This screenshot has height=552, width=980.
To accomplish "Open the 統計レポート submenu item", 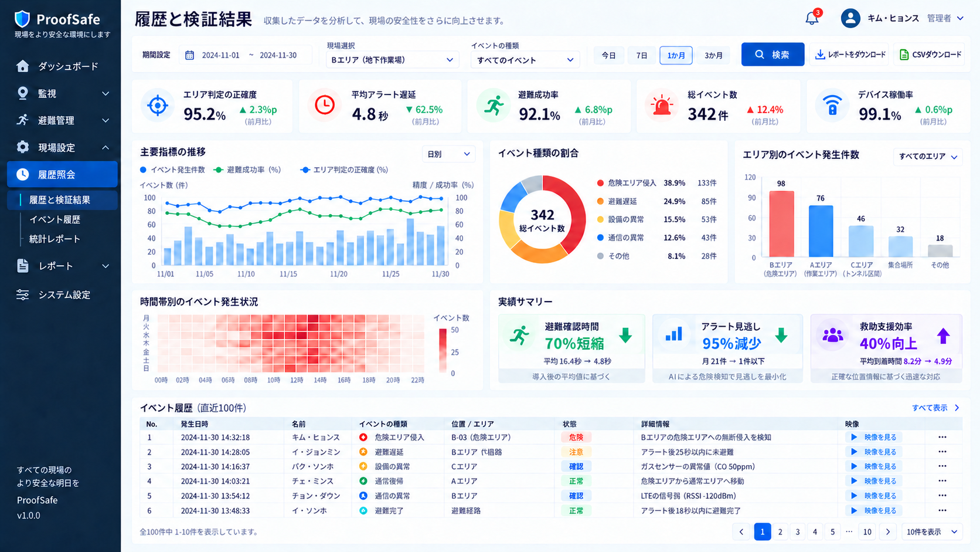I will (55, 239).
